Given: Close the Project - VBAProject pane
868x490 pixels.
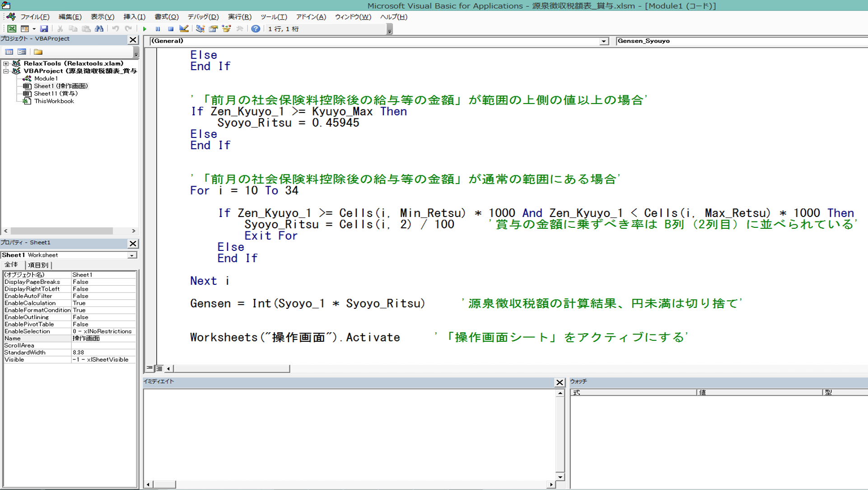Looking at the screenshot, I should (133, 40).
